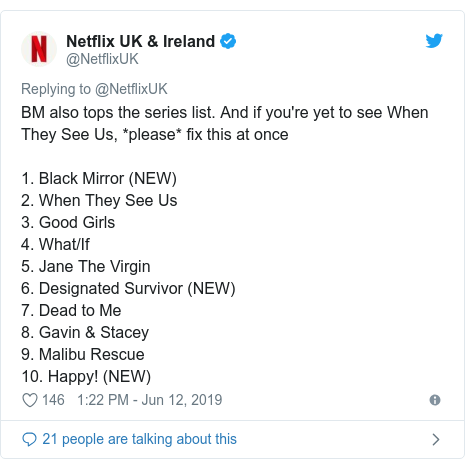The height and width of the screenshot is (469, 465).
Task: Open the 1:22 PM - Jun 12, 2019 timestamp
Action: [x=150, y=400]
